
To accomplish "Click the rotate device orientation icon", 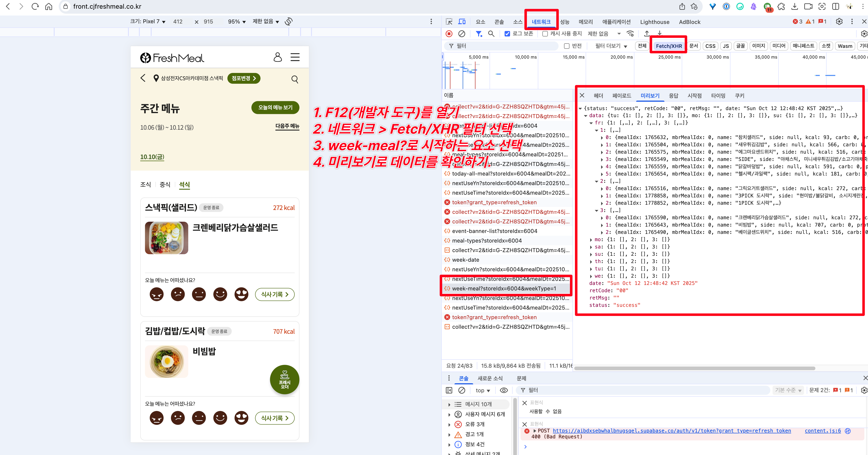I will (288, 22).
